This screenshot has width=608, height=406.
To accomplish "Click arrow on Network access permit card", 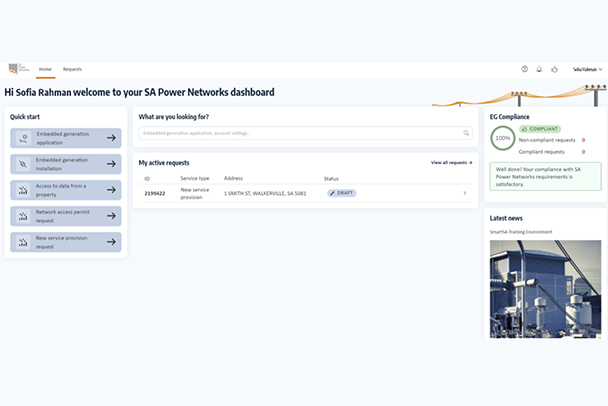I will 111,216.
